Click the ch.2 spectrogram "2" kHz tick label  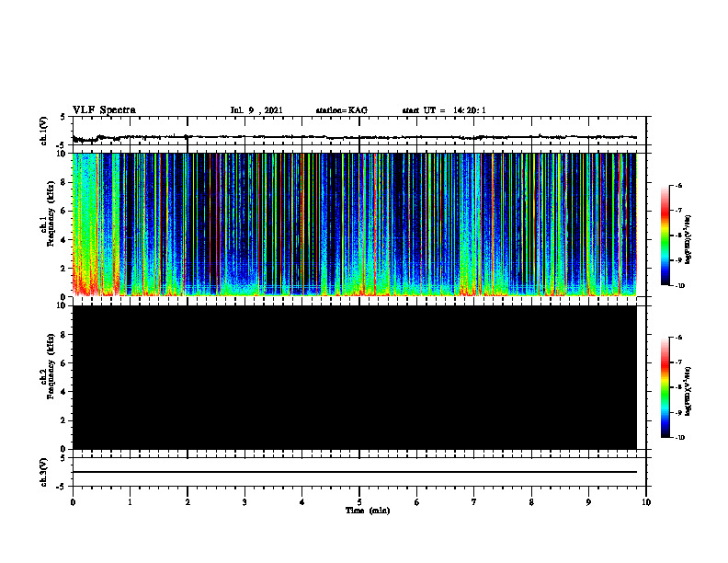[65, 420]
